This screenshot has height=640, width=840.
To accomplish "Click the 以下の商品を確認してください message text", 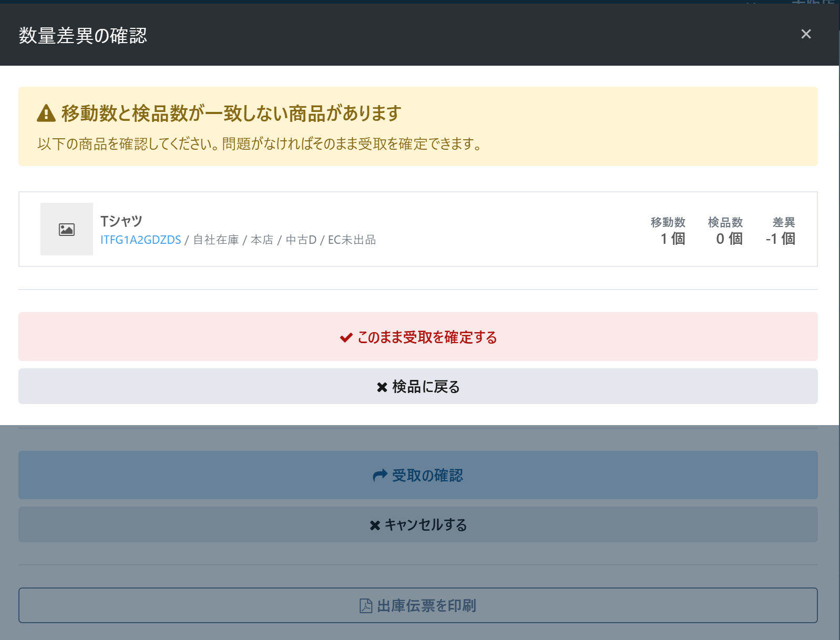I will click(260, 144).
